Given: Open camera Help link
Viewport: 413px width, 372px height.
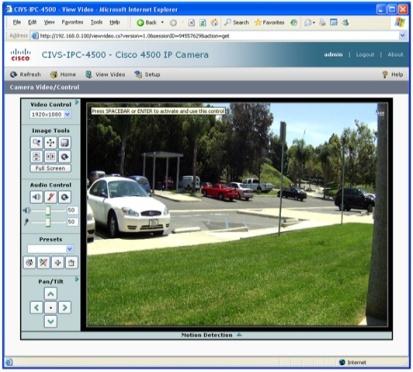Looking at the screenshot, I should (x=393, y=74).
